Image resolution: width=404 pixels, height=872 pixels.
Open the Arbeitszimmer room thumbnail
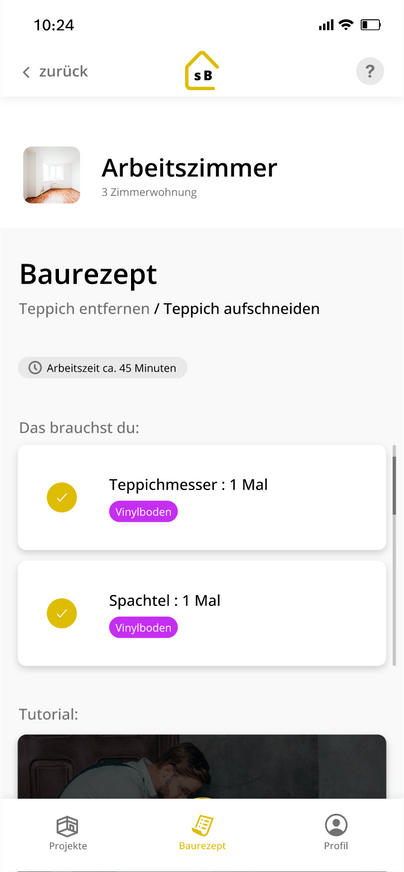52,175
